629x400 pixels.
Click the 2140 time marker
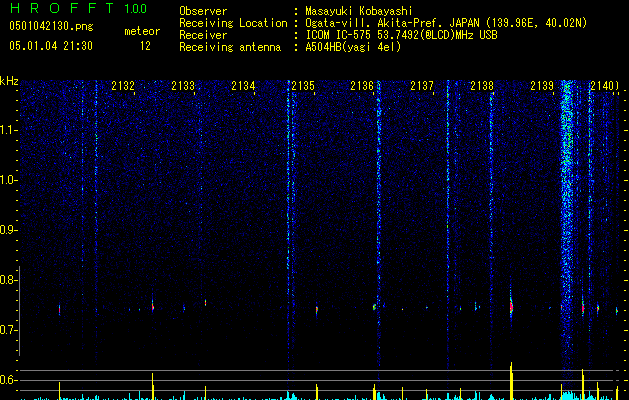604,86
